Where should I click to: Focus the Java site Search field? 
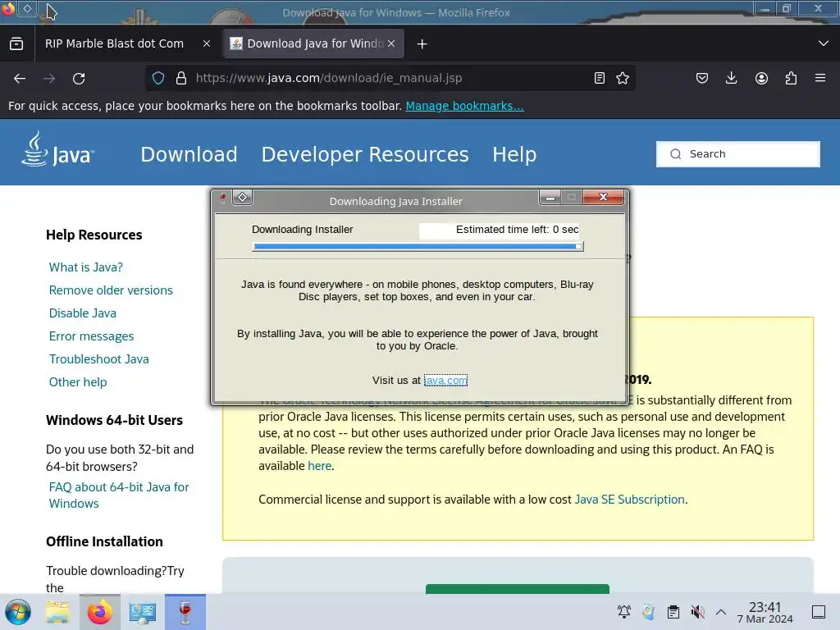pyautogui.click(x=738, y=154)
